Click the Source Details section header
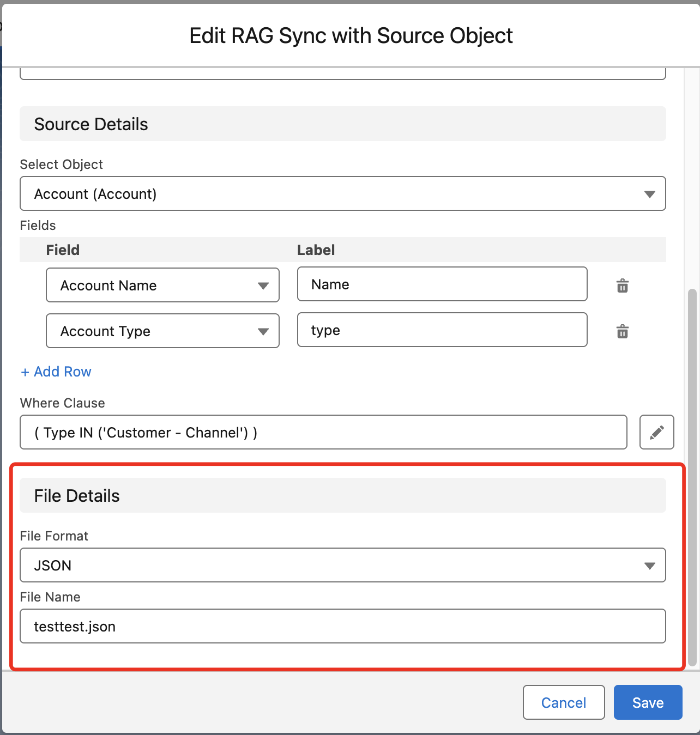This screenshot has width=700, height=735. [x=342, y=124]
